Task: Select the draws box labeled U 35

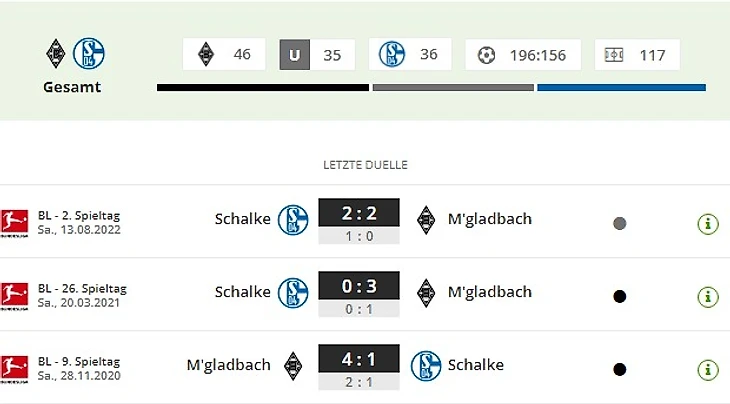Action: [x=316, y=55]
